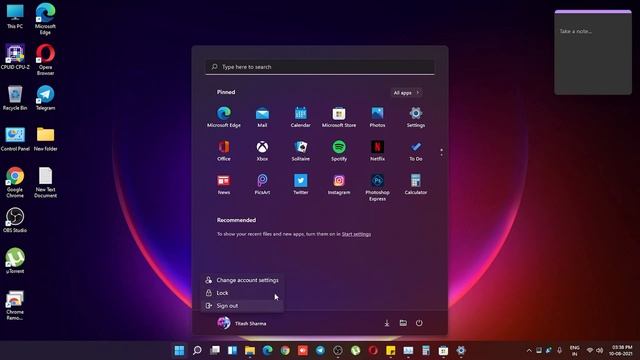Viewport: 640px width, 360px height.
Task: Select the New folder on desktop
Action: tap(45, 139)
